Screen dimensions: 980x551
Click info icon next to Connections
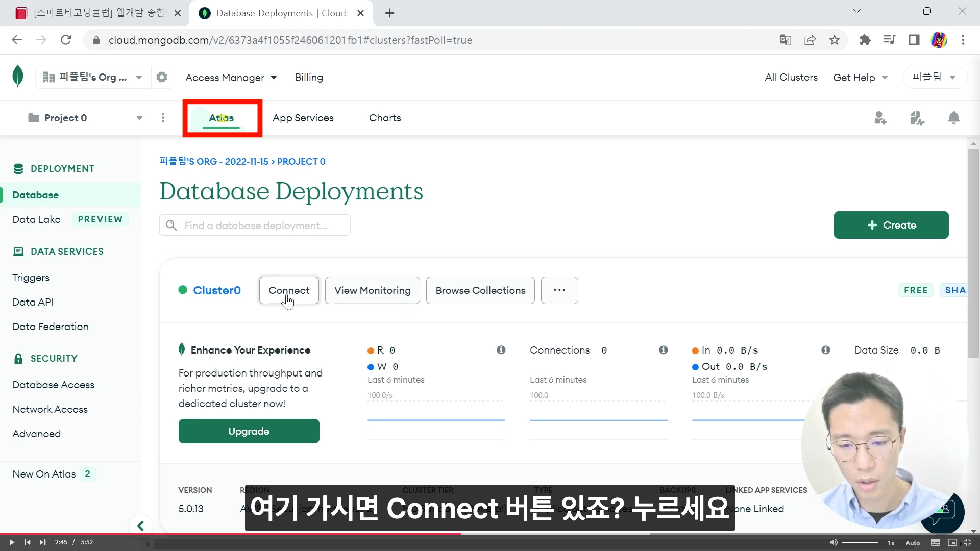tap(664, 350)
